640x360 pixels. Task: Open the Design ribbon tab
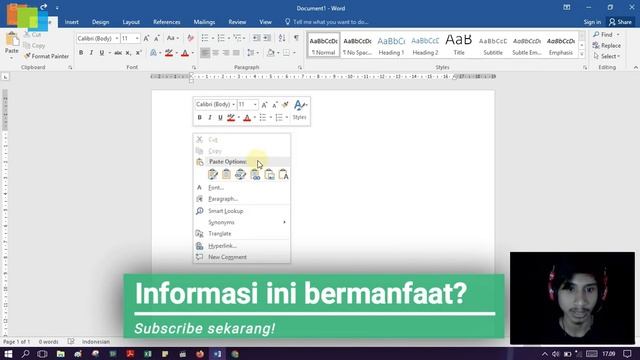[x=100, y=22]
